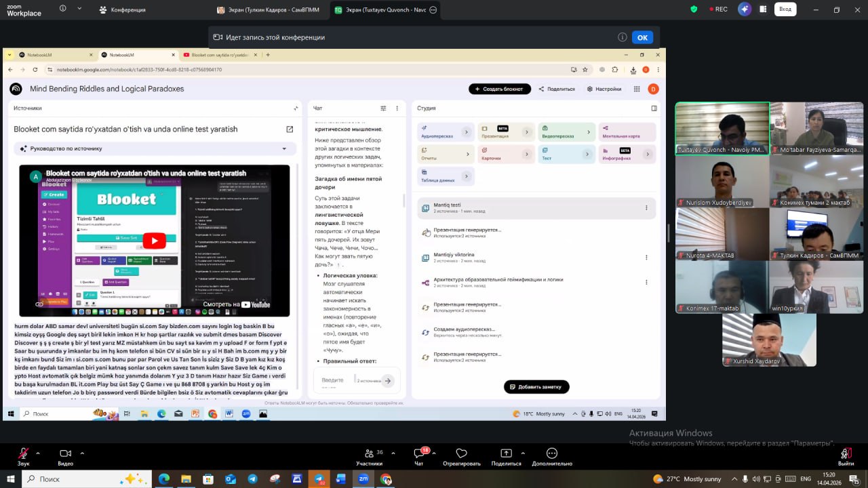The width and height of the screenshot is (868, 488).
Task: Expand share options arrow beside Поделиться
Action: coord(523,453)
